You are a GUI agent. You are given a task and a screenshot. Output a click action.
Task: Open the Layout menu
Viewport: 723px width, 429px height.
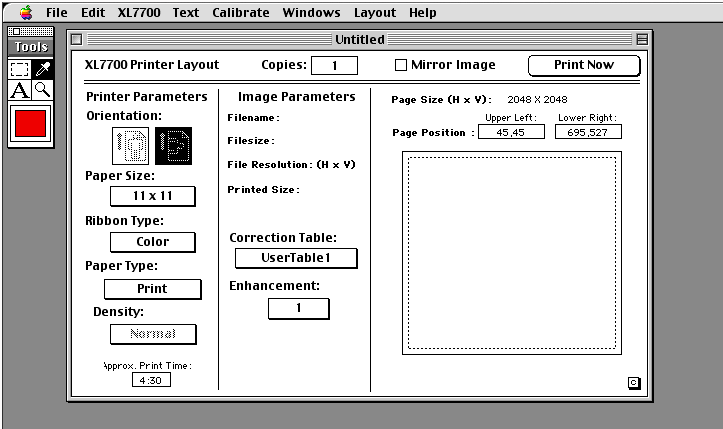tap(375, 12)
